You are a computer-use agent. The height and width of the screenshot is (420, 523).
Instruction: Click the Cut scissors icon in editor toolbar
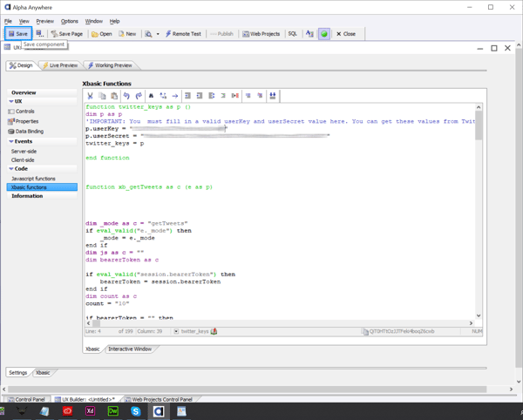click(x=90, y=95)
